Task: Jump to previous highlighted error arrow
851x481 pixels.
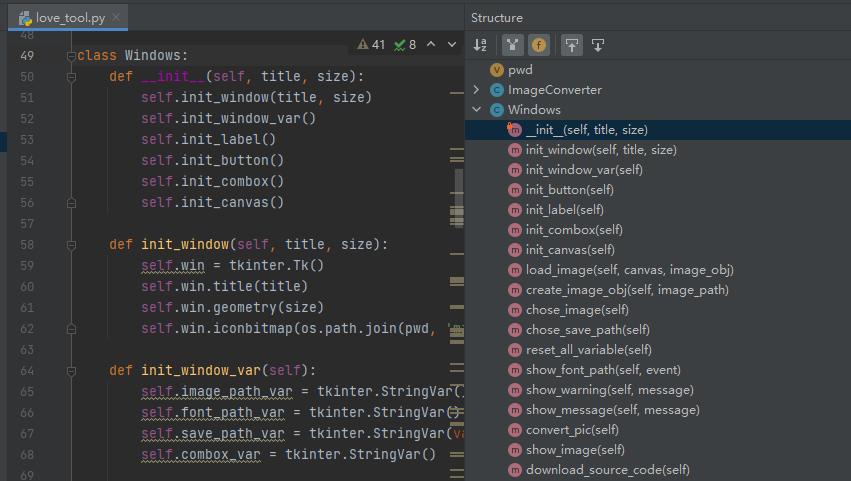Action: point(431,45)
